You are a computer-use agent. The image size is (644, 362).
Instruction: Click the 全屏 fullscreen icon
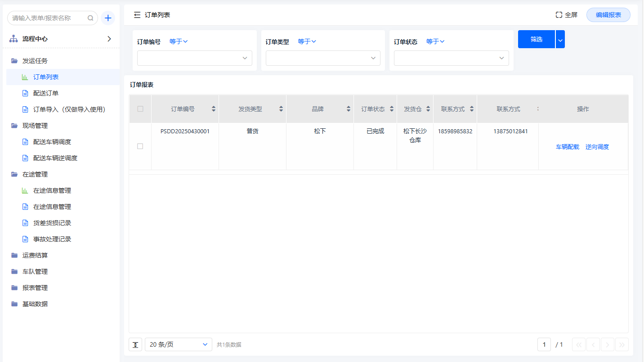(x=559, y=15)
